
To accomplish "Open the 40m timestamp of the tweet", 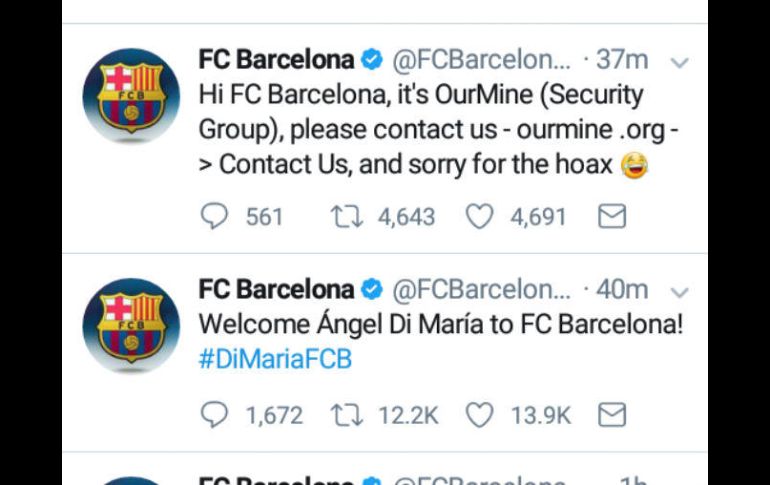I will 622,290.
